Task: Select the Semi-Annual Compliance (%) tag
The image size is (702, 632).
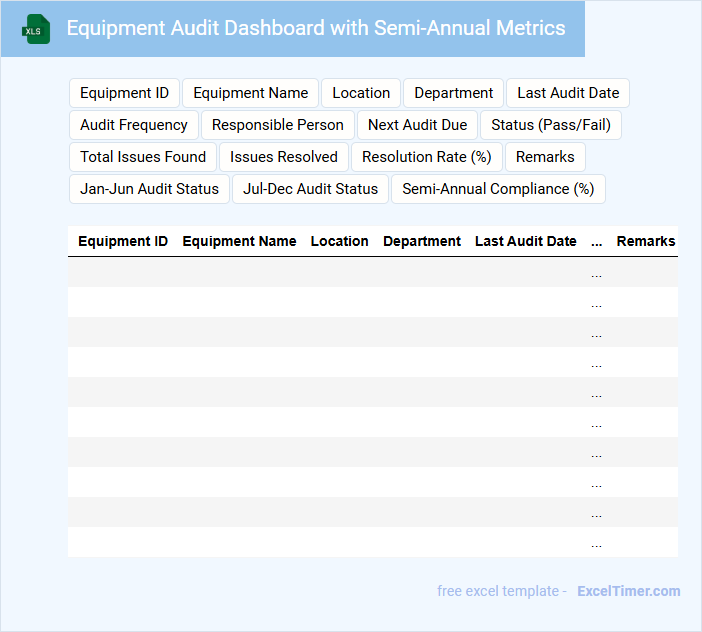Action: coord(498,189)
